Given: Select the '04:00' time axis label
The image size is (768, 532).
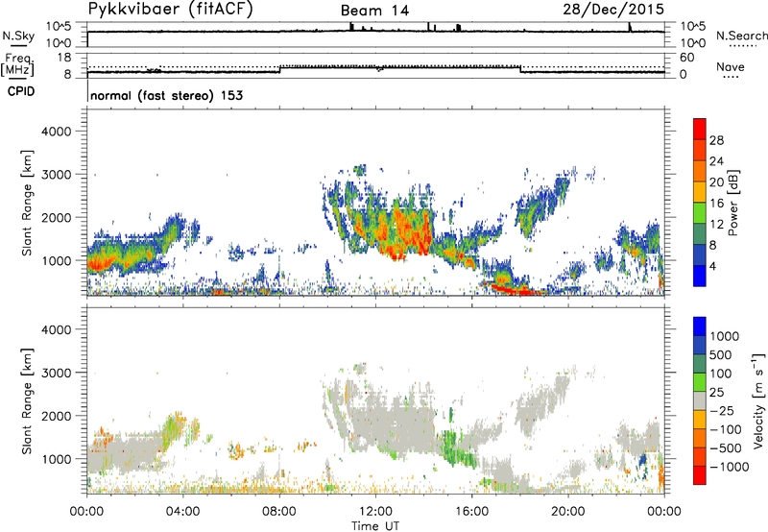Looking at the screenshot, I should coord(182,512).
